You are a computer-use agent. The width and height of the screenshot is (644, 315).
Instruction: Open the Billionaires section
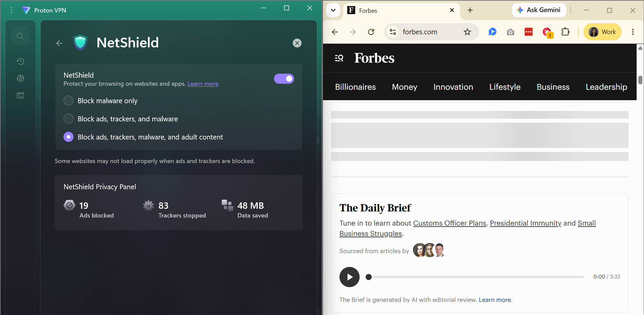tap(355, 87)
